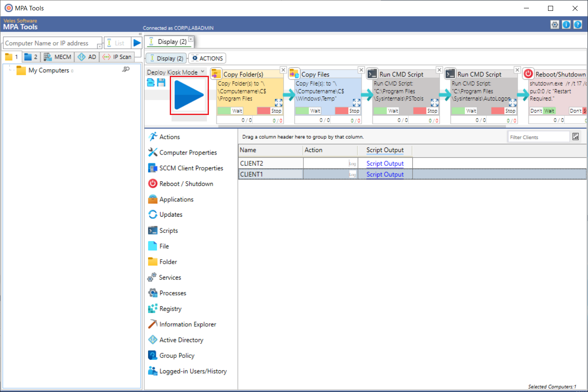Viewport: 588px width, 392px height.
Task: Run the Deploy Kiosk Mode workflow play button
Action: point(189,95)
